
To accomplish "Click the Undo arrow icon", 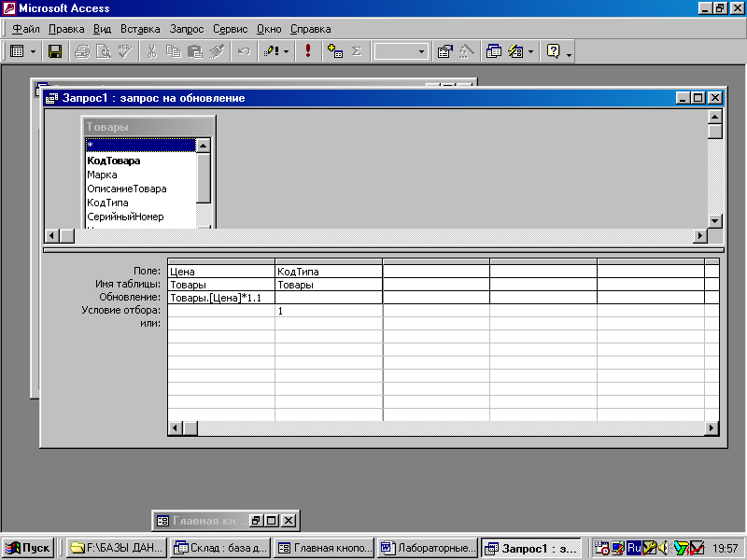I will tap(244, 52).
